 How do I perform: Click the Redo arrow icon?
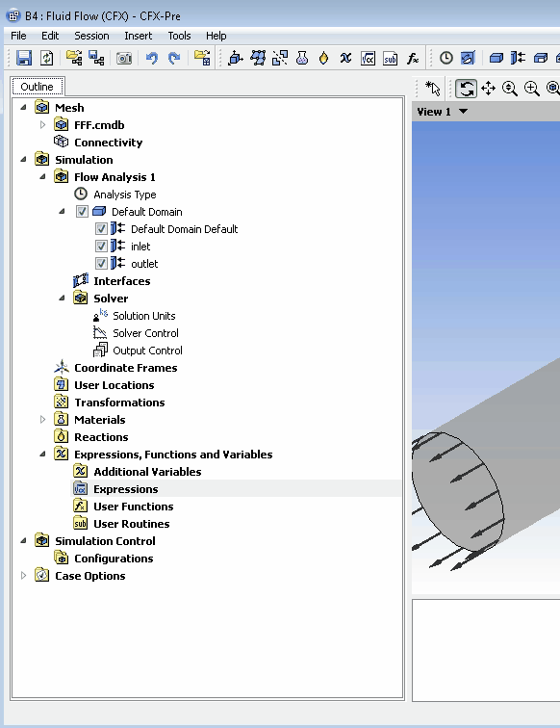(174, 58)
